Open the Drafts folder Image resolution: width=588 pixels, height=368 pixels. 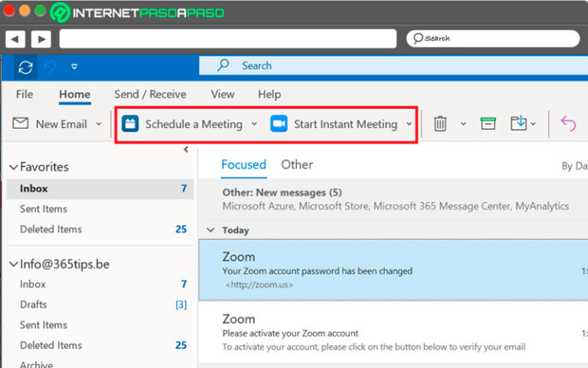100,304
